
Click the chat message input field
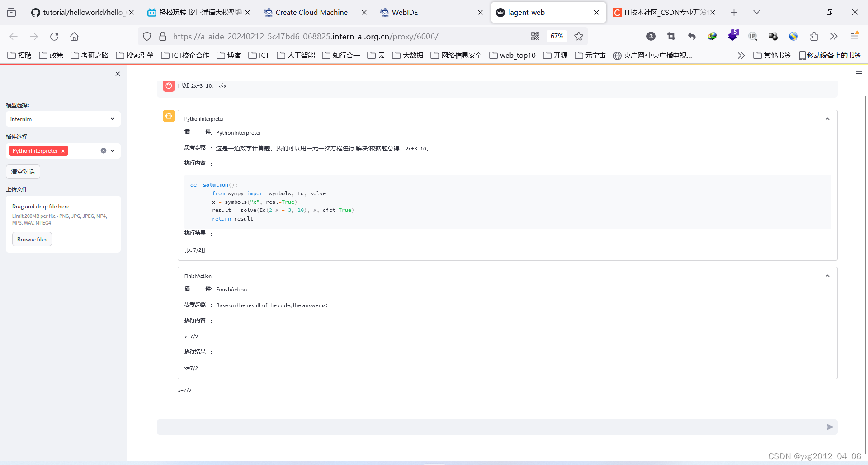click(491, 427)
